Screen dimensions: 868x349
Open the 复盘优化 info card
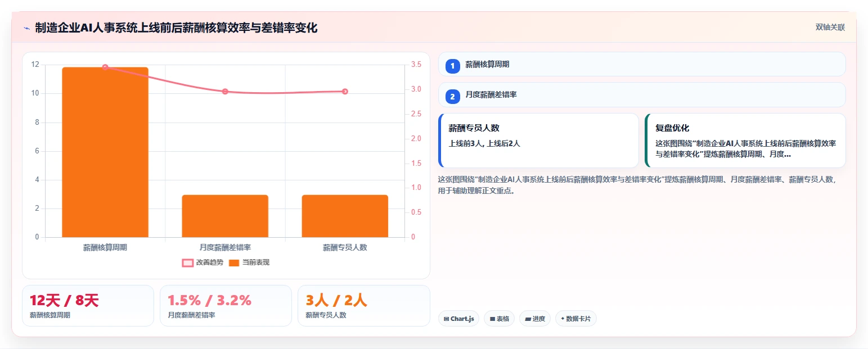(x=745, y=140)
